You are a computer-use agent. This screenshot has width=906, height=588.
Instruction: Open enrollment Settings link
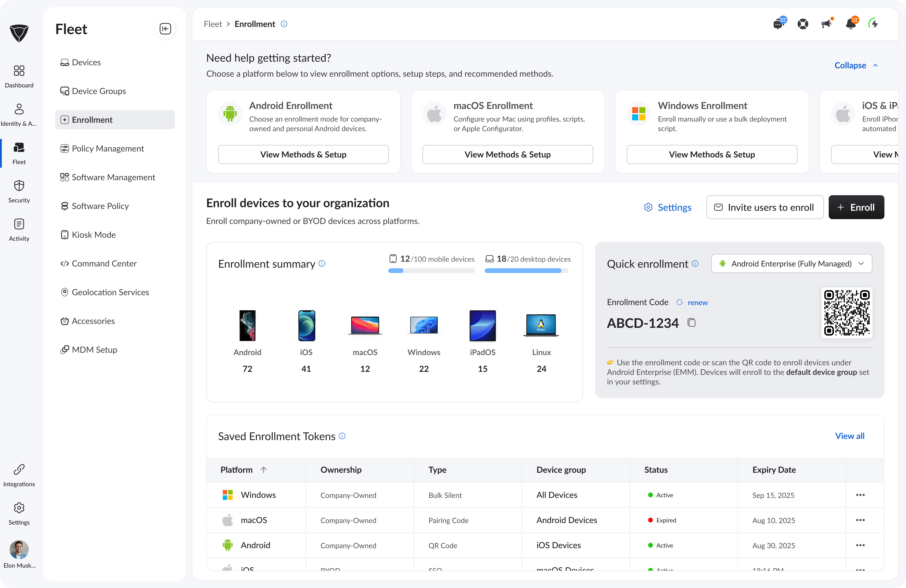(667, 207)
